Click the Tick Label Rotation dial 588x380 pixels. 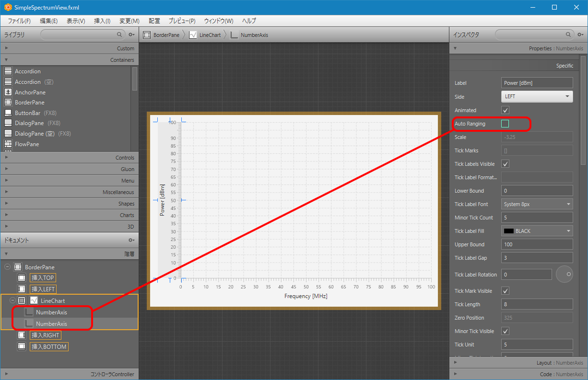point(564,275)
